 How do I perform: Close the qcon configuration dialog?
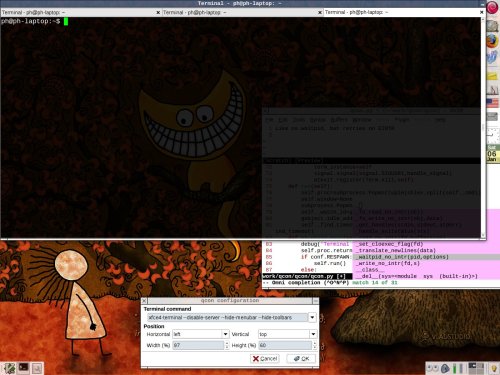pyautogui.click(x=144, y=301)
